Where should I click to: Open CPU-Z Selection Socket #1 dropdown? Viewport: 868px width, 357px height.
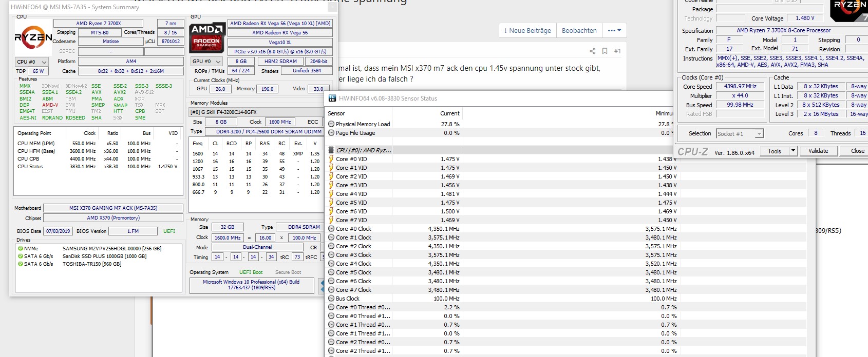[740, 133]
